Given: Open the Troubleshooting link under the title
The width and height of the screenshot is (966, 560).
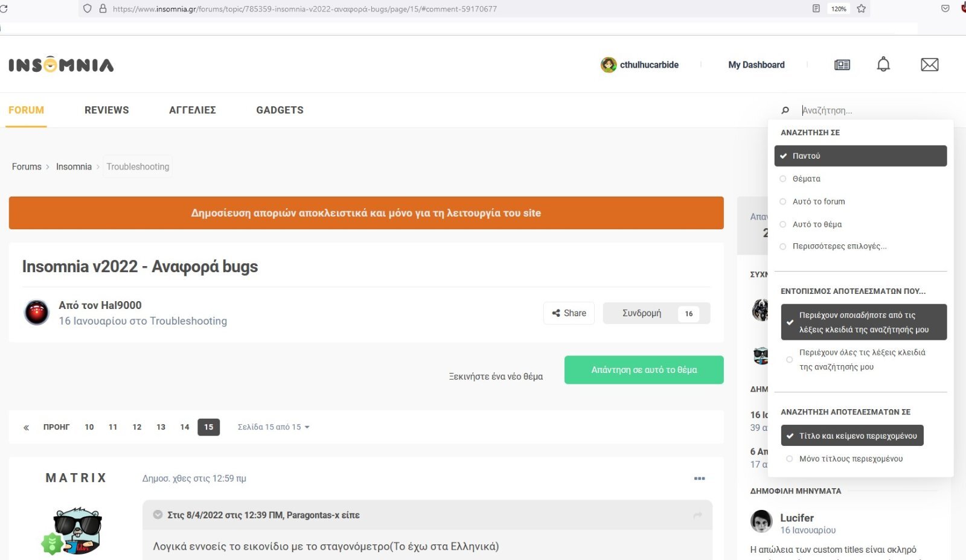Looking at the screenshot, I should (x=188, y=321).
